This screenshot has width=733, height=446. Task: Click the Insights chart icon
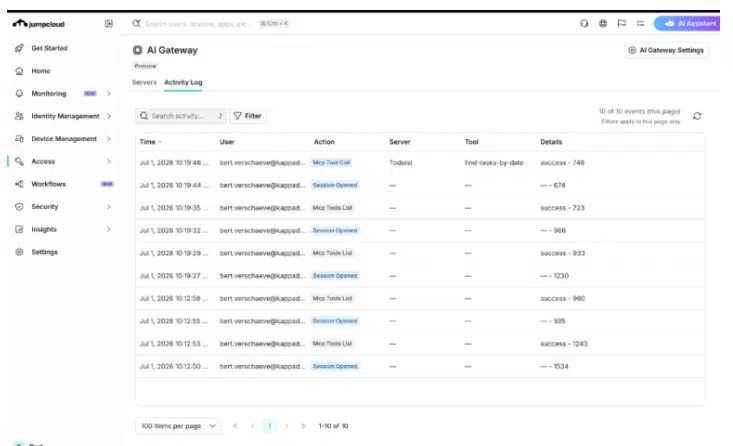pos(19,230)
